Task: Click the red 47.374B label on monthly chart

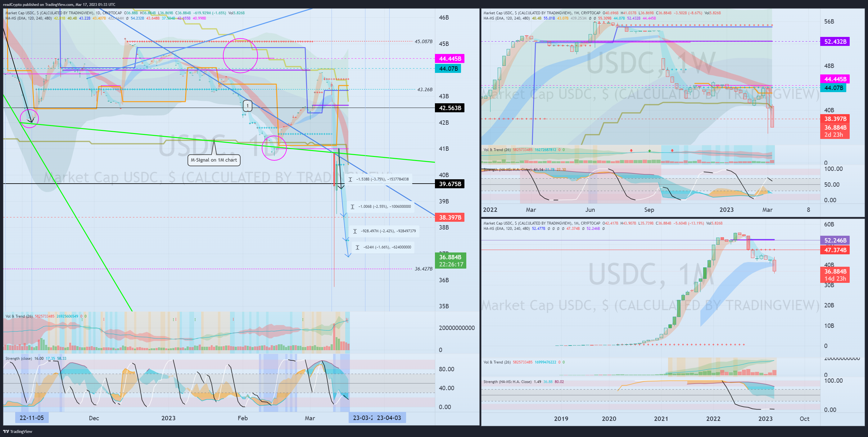Action: (835, 250)
